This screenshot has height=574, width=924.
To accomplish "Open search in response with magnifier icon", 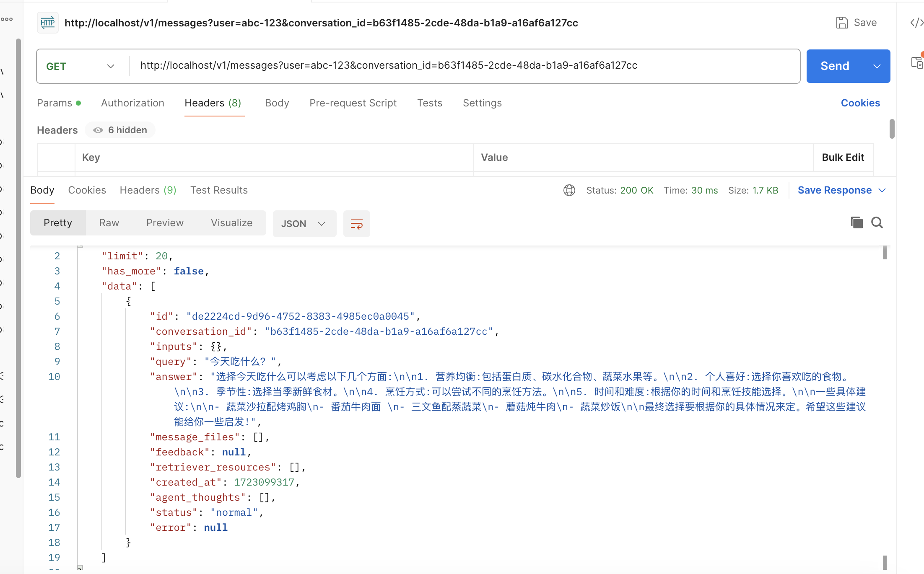I will pyautogui.click(x=877, y=222).
